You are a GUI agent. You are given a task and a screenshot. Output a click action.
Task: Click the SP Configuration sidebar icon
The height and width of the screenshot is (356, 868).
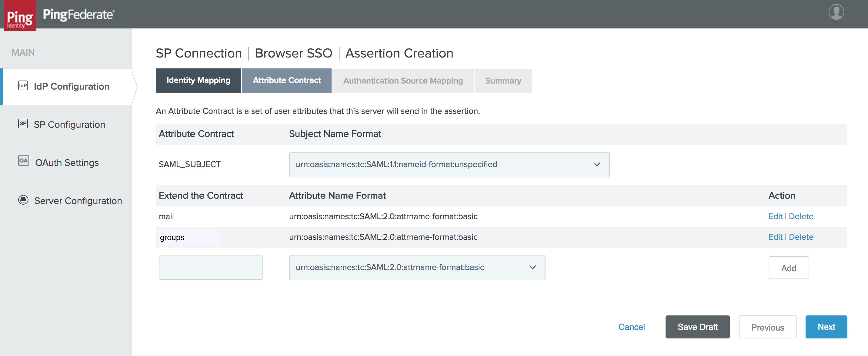[23, 124]
